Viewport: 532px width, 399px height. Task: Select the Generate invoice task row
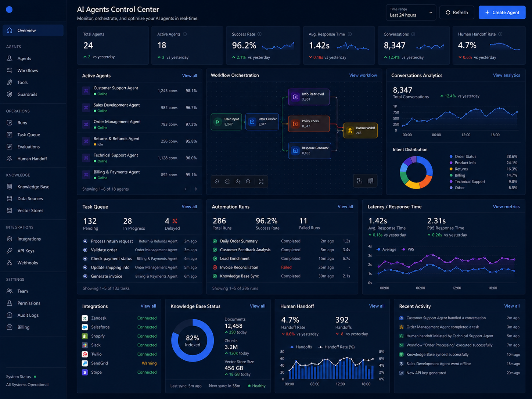click(140, 276)
